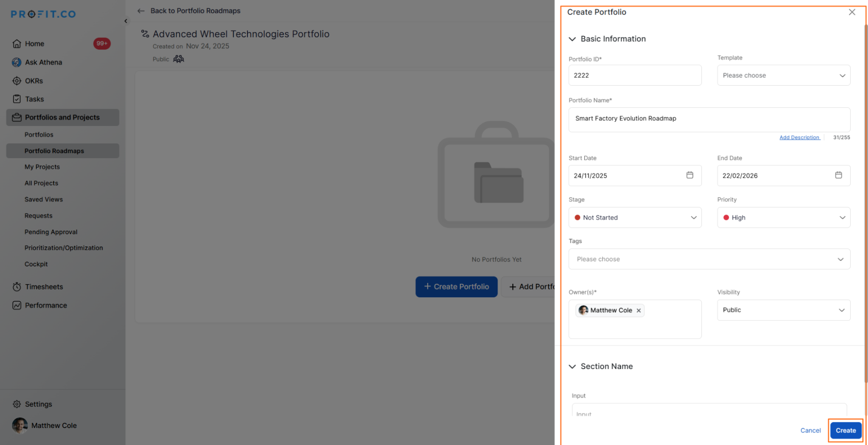Open Prioritization/Optimization

click(x=64, y=248)
